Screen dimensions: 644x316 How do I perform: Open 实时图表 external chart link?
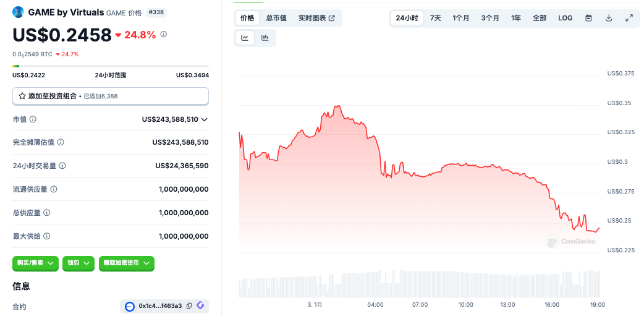(x=316, y=18)
